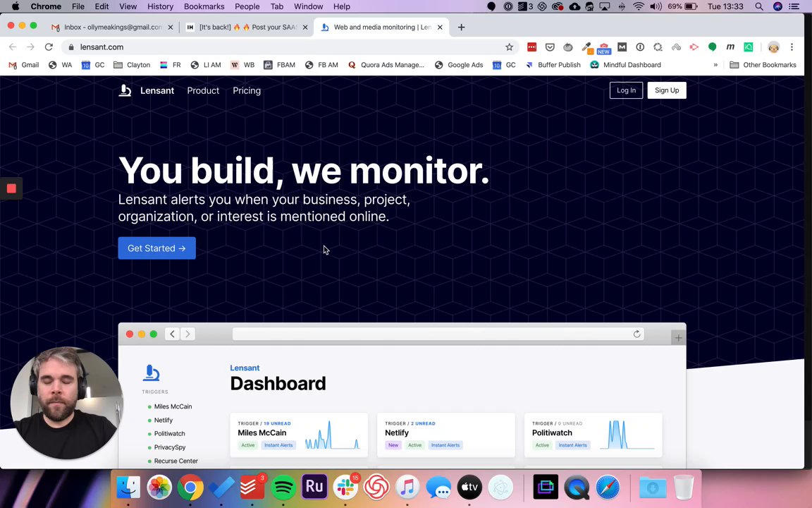Image resolution: width=812 pixels, height=508 pixels.
Task: Open the Mindful Dashboard bookmark
Action: [626, 65]
